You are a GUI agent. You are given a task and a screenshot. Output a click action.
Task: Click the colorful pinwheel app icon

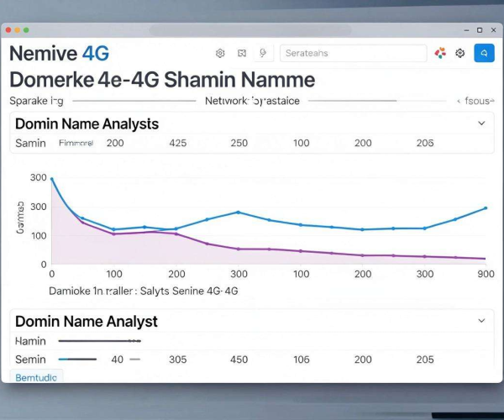coord(440,53)
